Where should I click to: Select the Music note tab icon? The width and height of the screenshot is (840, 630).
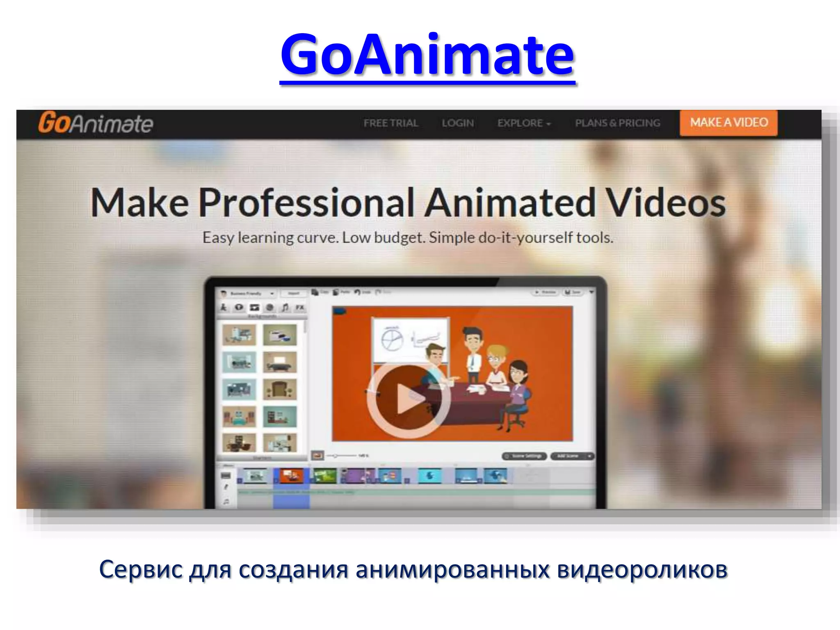click(x=285, y=307)
